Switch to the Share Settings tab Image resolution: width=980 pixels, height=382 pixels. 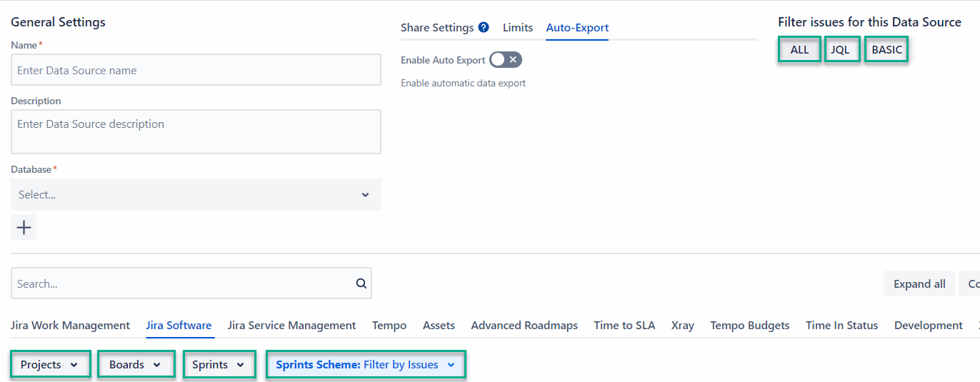[x=437, y=28]
